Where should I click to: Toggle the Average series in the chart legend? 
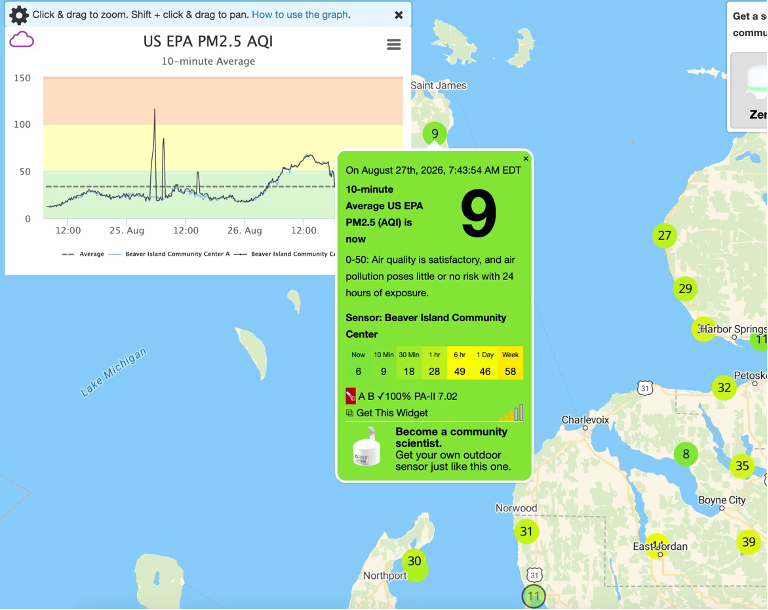[83, 254]
